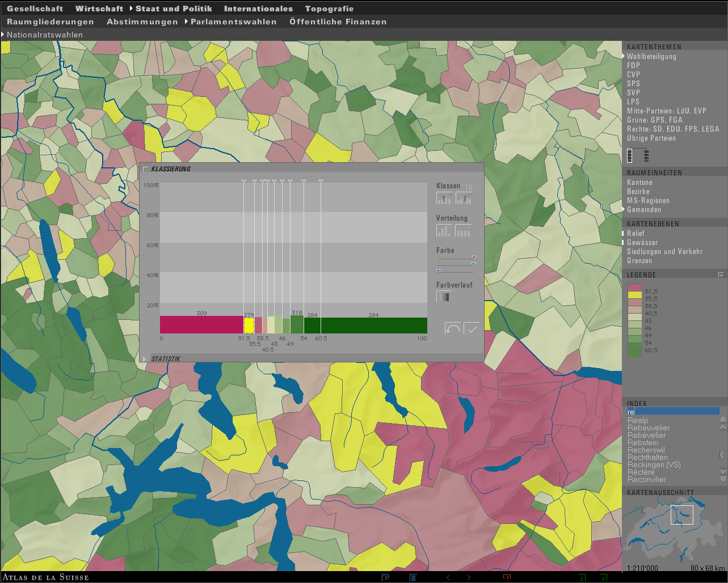Enable the Siedlungen und Verkehr layer

664,252
